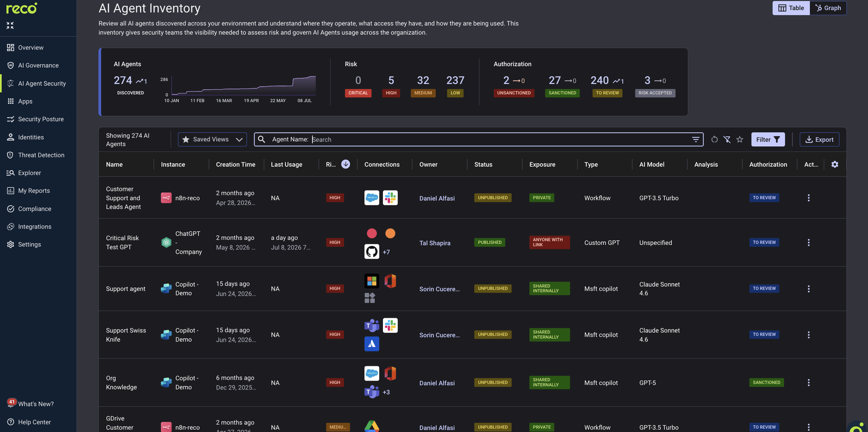The height and width of the screenshot is (432, 868).
Task: Go to Apps section
Action: tap(25, 101)
